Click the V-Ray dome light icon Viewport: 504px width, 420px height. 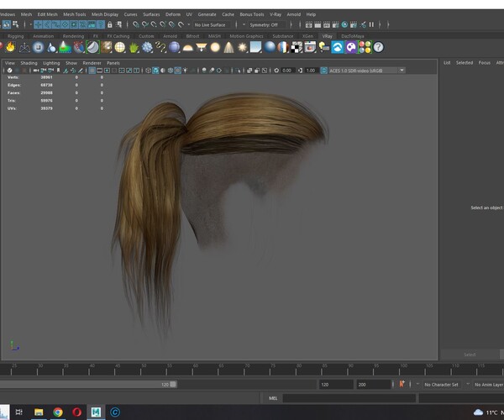click(x=187, y=48)
